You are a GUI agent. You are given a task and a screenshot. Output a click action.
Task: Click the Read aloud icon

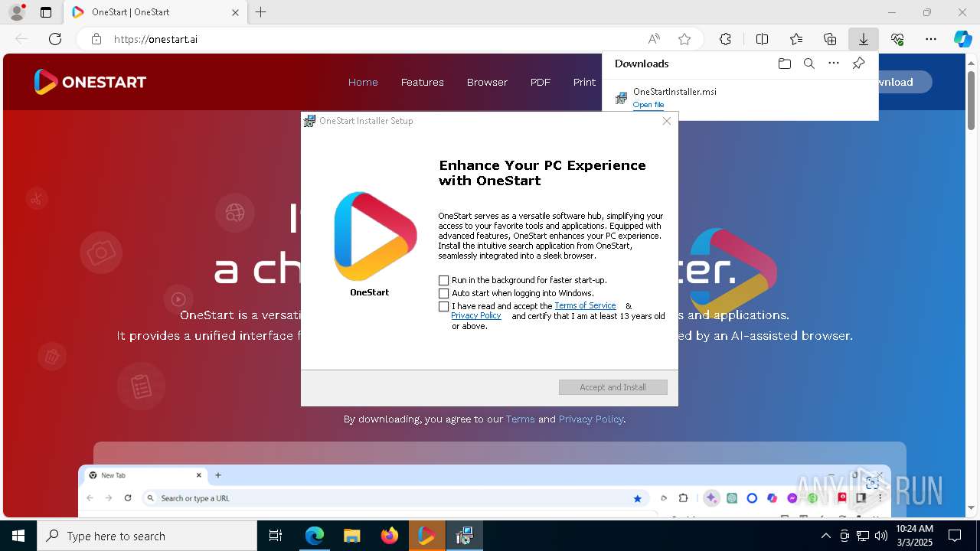tap(654, 39)
